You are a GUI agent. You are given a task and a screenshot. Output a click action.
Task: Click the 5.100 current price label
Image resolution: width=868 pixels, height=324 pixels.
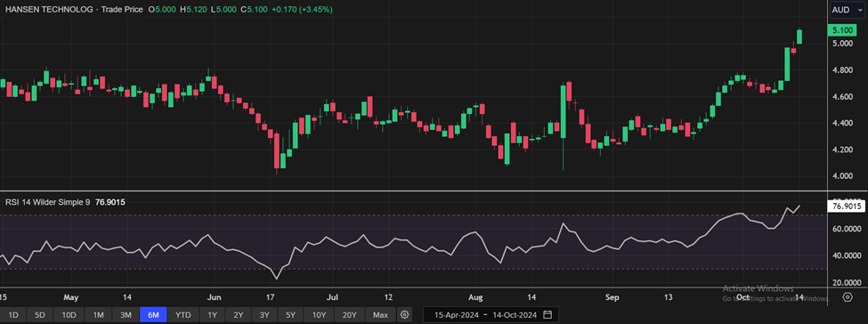(x=842, y=30)
